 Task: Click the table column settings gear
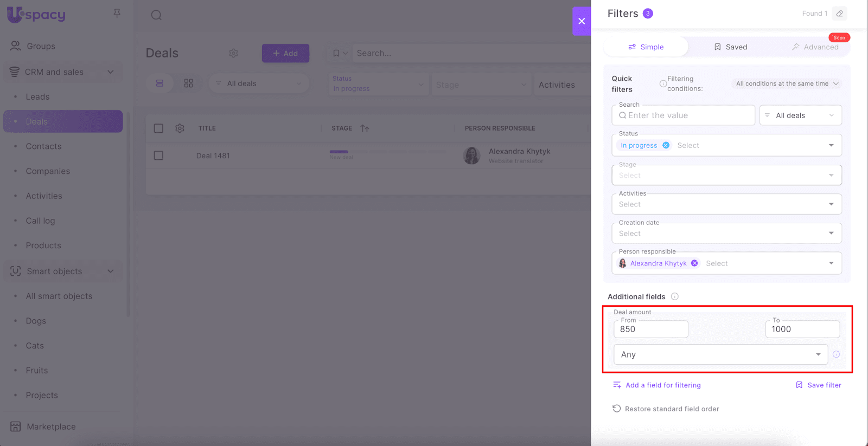tap(180, 128)
